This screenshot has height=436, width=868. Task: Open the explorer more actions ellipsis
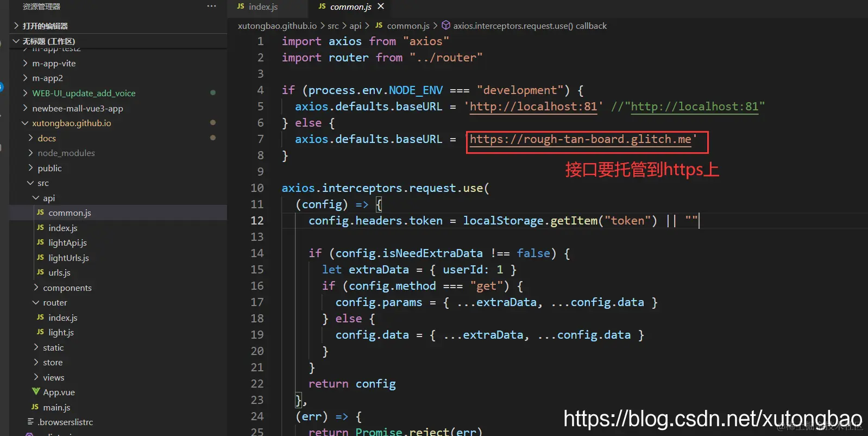point(212,7)
